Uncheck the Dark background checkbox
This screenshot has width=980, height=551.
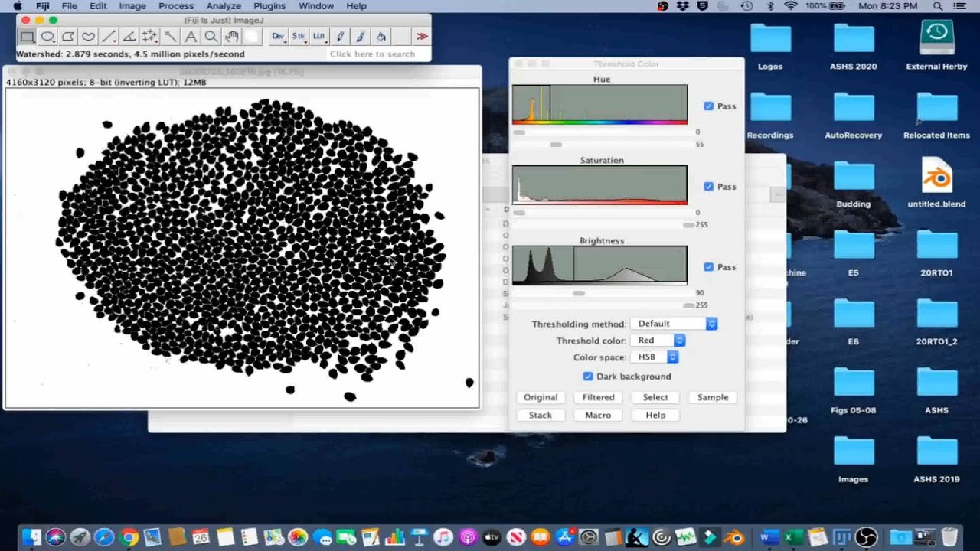point(588,377)
